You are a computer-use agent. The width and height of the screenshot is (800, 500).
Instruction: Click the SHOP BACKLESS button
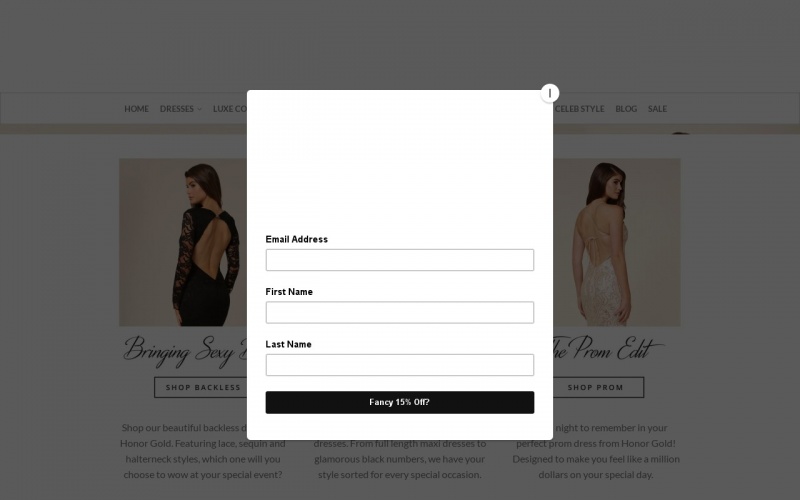(x=201, y=387)
